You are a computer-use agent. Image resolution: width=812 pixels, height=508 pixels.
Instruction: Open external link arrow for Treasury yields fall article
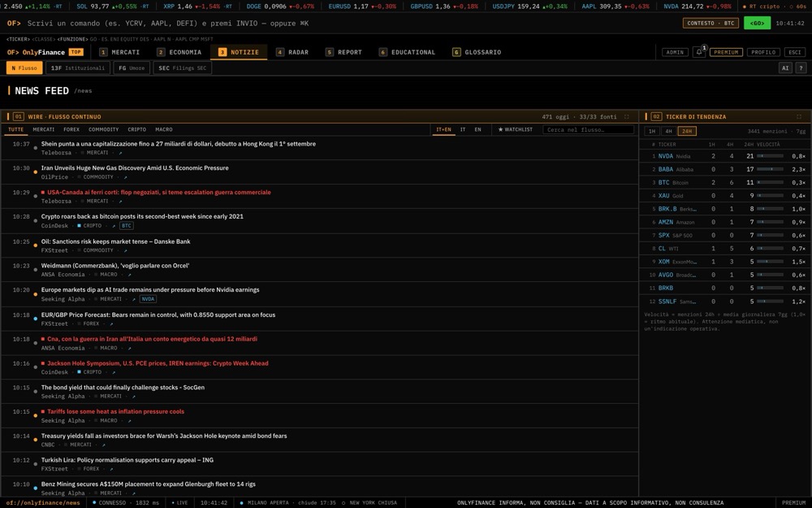(x=103, y=445)
